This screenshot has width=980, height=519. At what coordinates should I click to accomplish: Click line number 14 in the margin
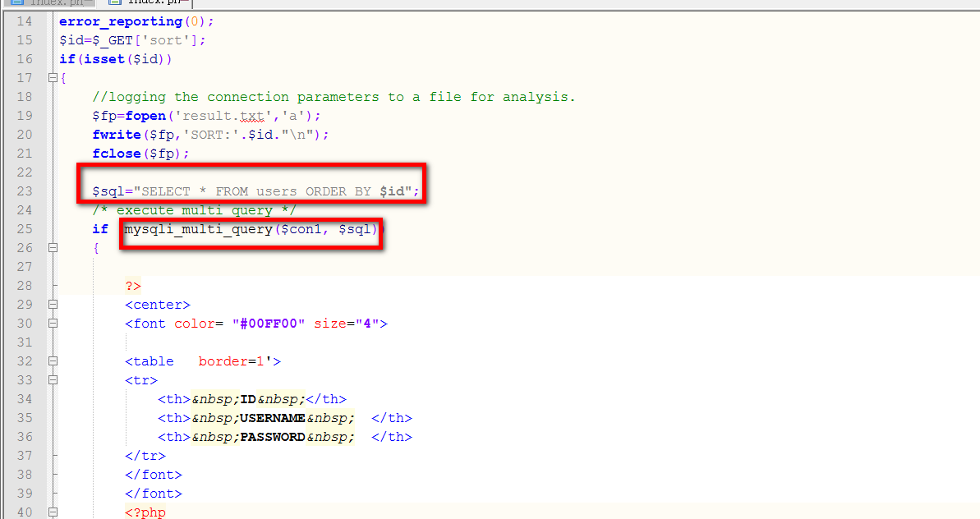coord(24,21)
